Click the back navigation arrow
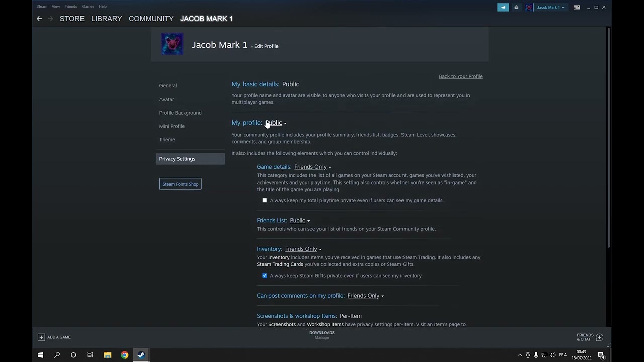The image size is (644, 362). [39, 19]
